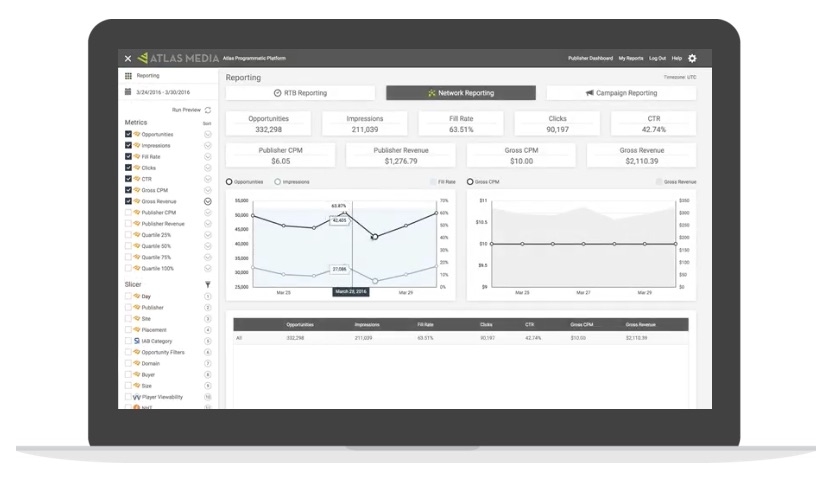This screenshot has height=480, width=838.
Task: Click the calendar icon beside date range
Action: click(128, 92)
